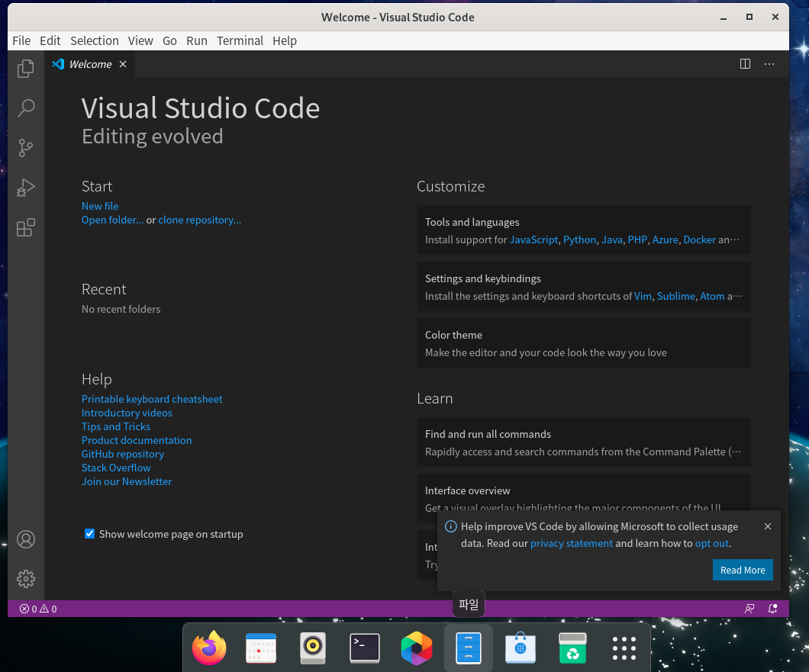Open the Manage gear icon
This screenshot has width=809, height=672.
coord(26,579)
